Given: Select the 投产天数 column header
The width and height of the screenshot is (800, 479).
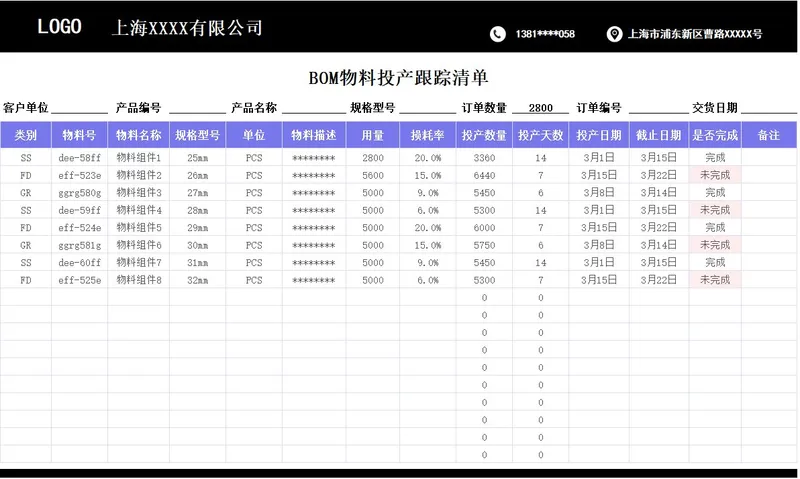Looking at the screenshot, I should 540,135.
